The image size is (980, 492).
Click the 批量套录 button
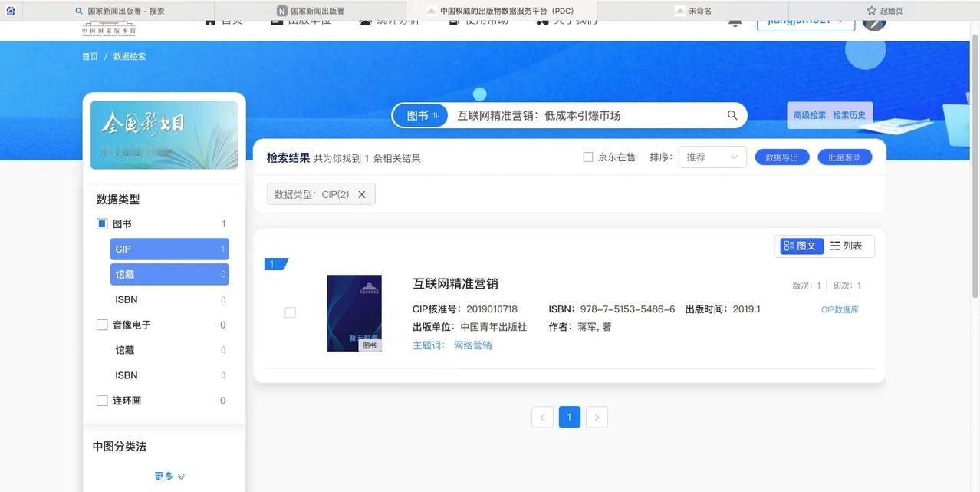point(844,157)
